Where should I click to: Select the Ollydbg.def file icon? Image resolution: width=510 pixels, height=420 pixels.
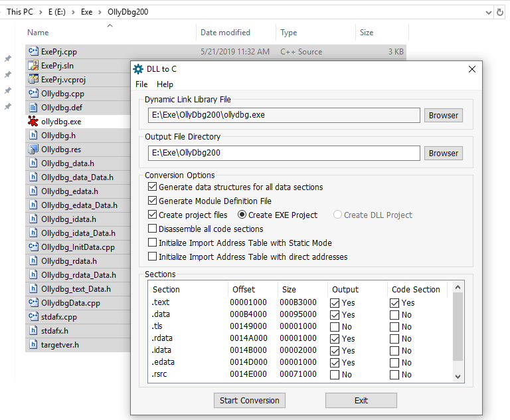pos(33,108)
